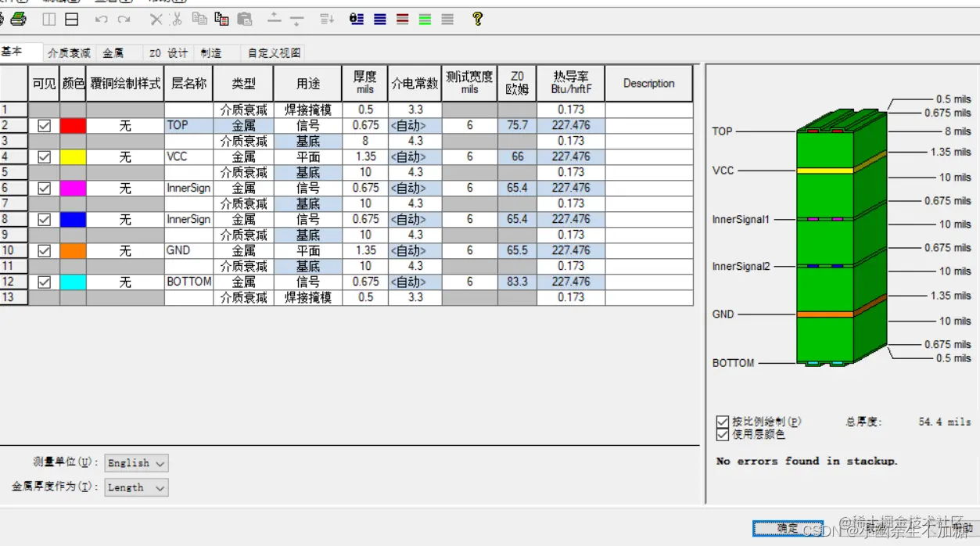Click the orange color swatch for GND
The height and width of the screenshot is (546, 980).
[x=73, y=250]
